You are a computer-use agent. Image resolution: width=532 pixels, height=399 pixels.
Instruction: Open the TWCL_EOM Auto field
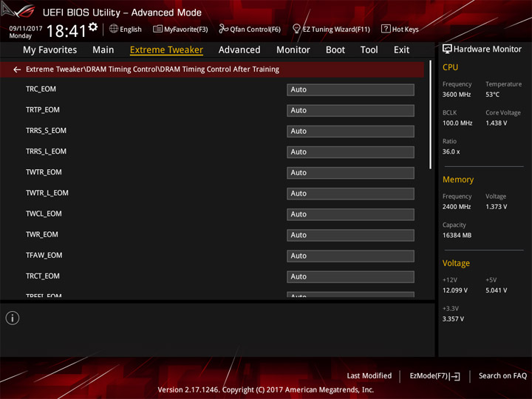click(x=350, y=214)
